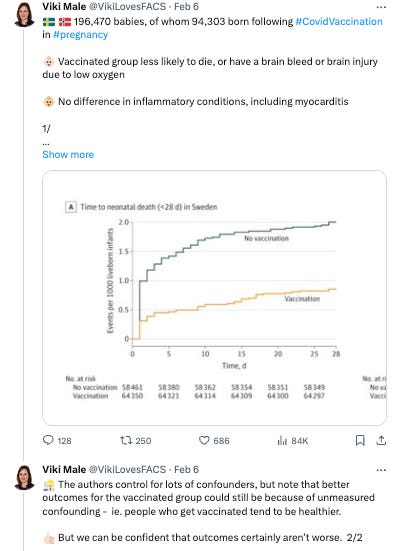Bookmark the first tweet
The height and width of the screenshot is (551, 398).
coord(360,440)
